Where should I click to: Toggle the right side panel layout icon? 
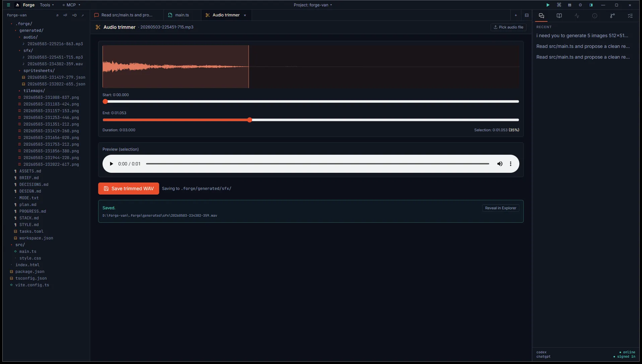click(x=591, y=5)
